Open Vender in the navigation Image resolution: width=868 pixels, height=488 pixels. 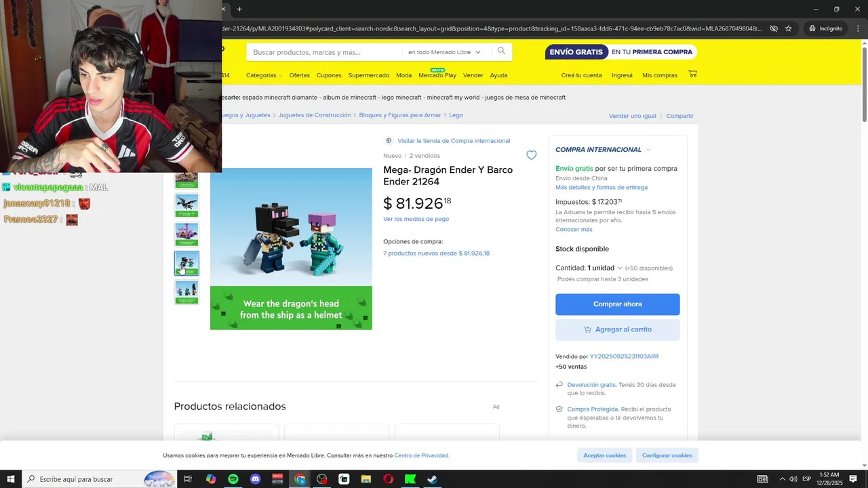(x=473, y=75)
